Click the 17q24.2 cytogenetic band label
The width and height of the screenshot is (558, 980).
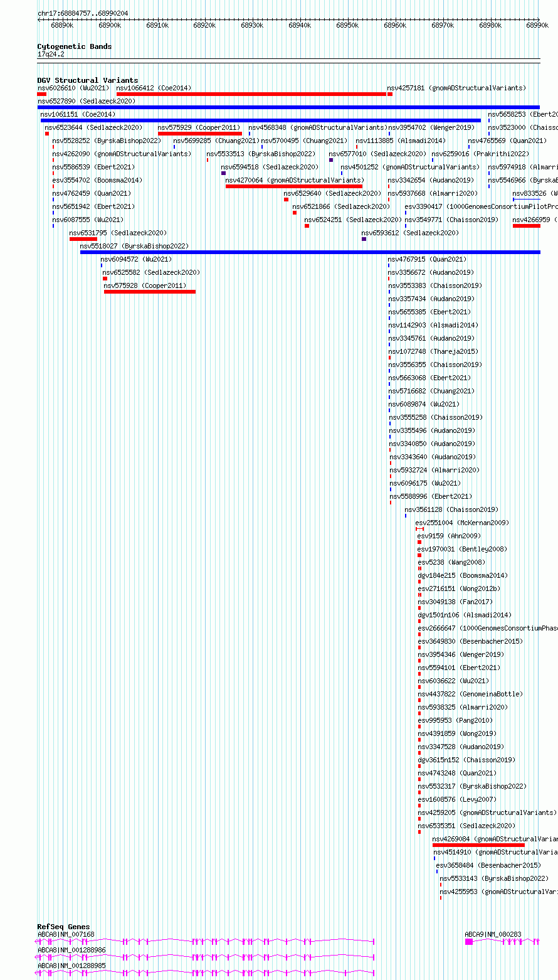tap(51, 54)
